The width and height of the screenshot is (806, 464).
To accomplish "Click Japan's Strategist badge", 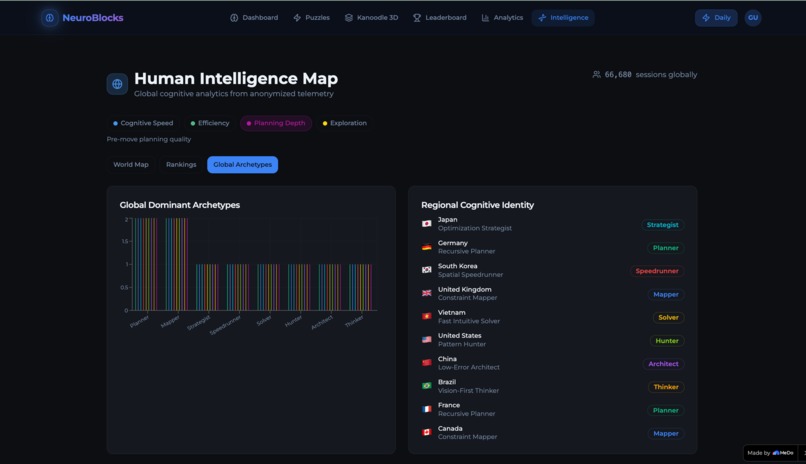I will (663, 225).
